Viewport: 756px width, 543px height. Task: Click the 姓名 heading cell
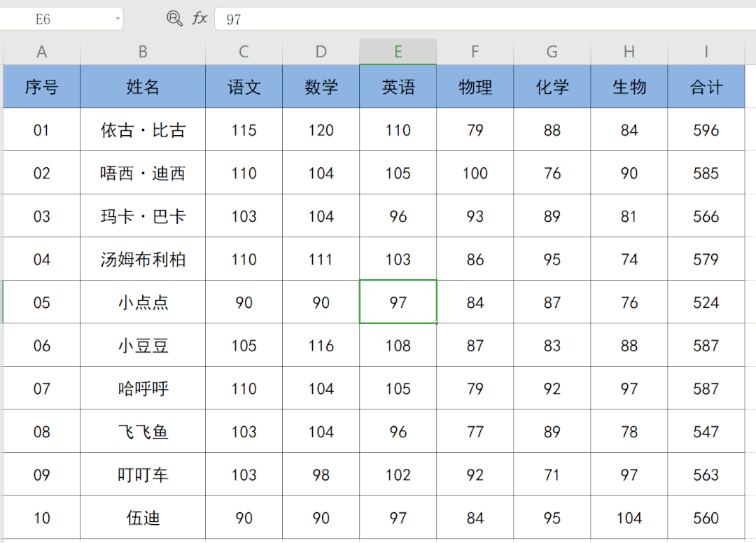(142, 86)
